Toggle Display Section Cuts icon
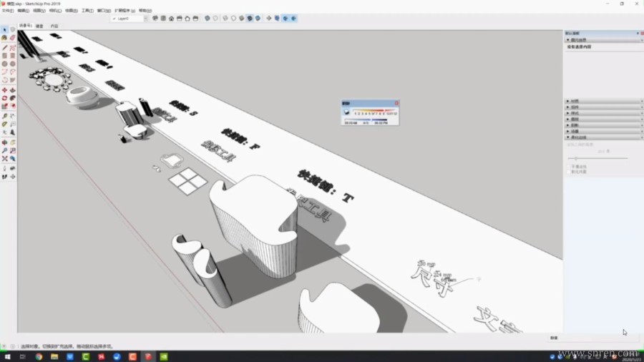The width and height of the screenshot is (644, 362). [x=286, y=19]
